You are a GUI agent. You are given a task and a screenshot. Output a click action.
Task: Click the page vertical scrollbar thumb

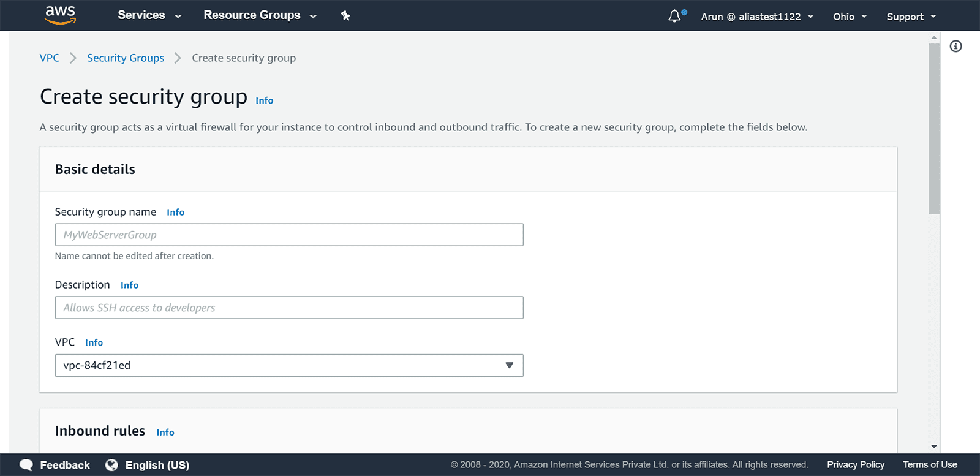tap(933, 129)
